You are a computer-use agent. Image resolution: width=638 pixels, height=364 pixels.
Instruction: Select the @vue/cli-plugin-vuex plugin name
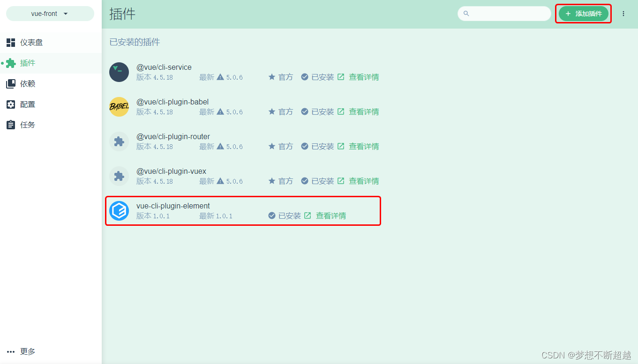point(171,171)
